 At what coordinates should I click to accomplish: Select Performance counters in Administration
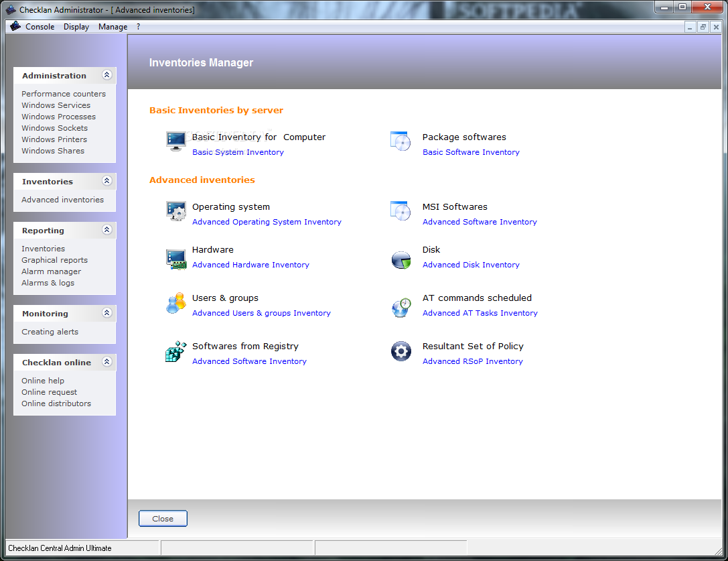click(x=64, y=93)
